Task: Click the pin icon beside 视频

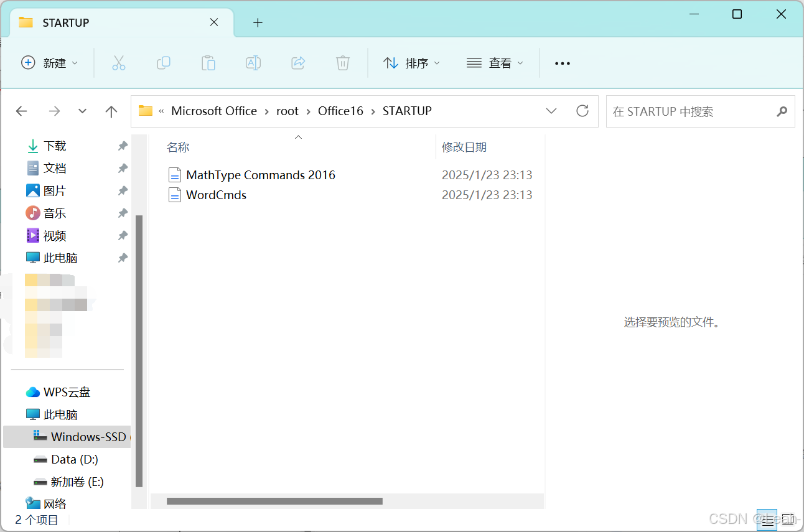Action: tap(123, 235)
